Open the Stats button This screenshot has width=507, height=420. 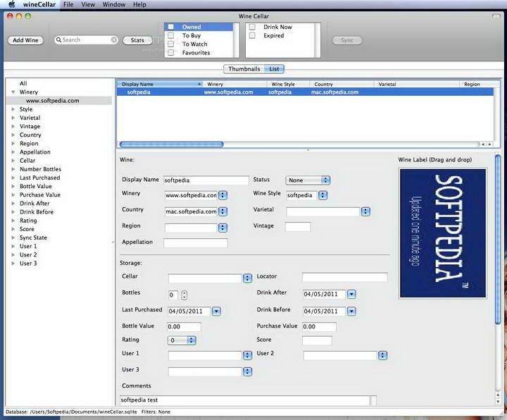137,40
